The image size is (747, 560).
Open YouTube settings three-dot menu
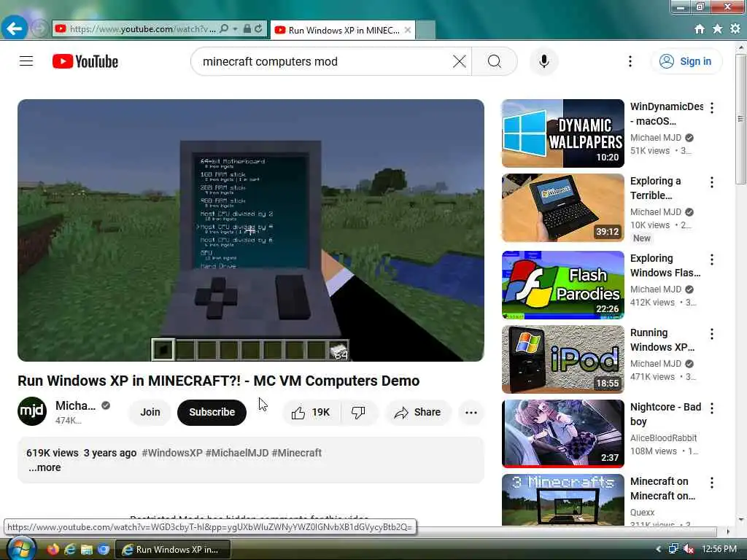click(x=630, y=61)
